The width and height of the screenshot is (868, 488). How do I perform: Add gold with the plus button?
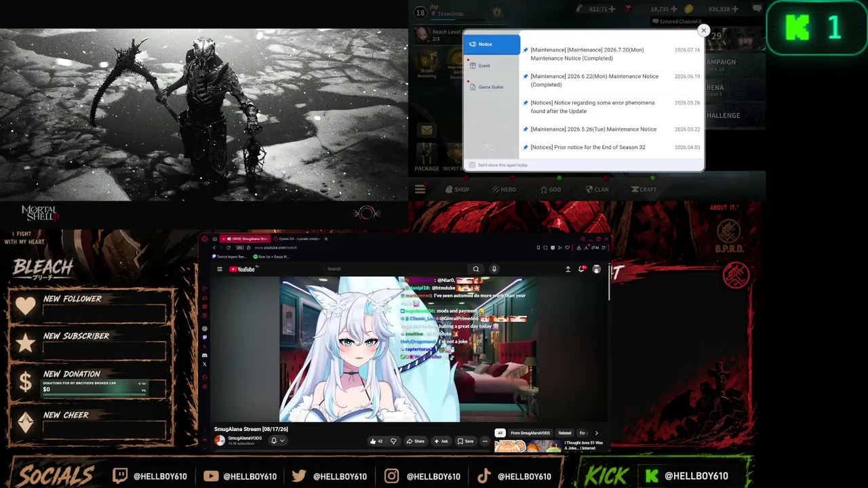(736, 9)
